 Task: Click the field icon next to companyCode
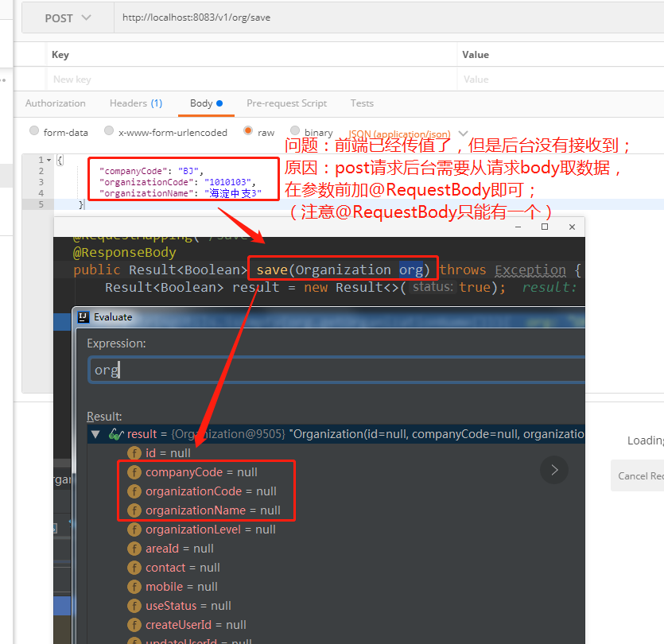click(134, 472)
